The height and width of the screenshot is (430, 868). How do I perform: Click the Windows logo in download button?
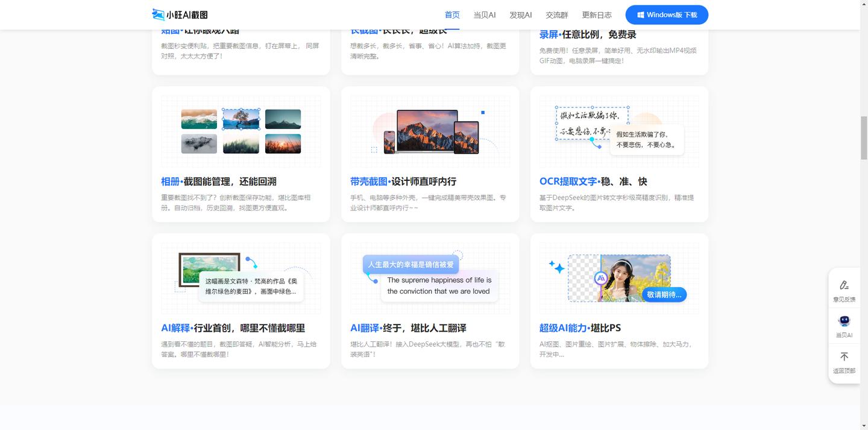click(641, 15)
